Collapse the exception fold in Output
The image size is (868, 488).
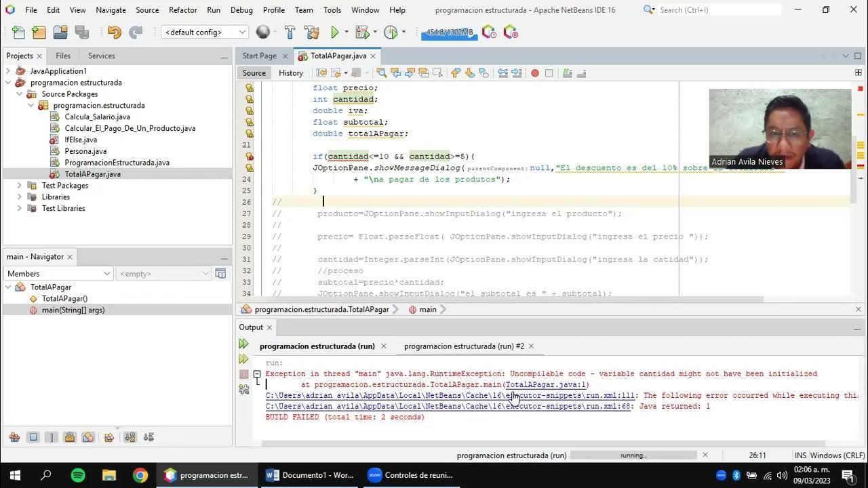pyautogui.click(x=257, y=374)
